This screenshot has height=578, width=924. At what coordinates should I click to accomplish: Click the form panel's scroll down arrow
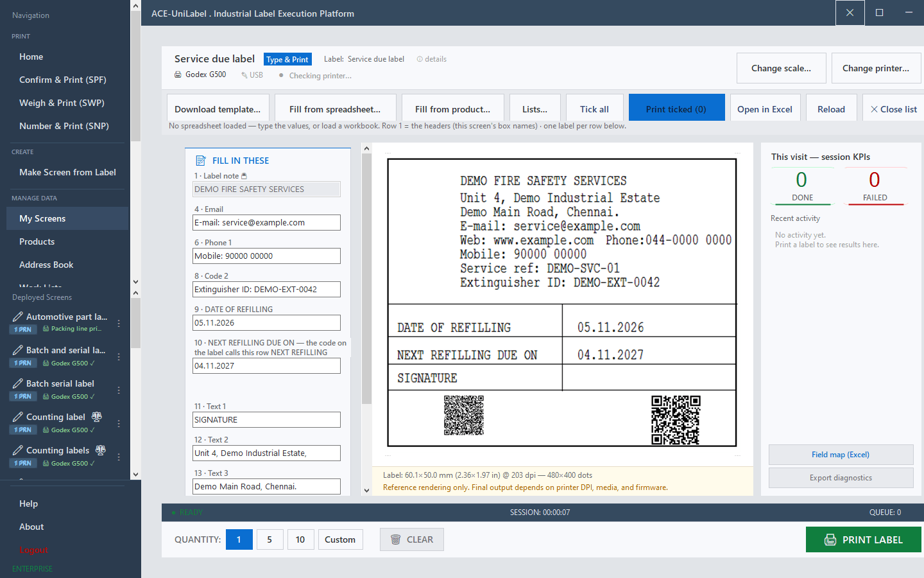tap(366, 490)
